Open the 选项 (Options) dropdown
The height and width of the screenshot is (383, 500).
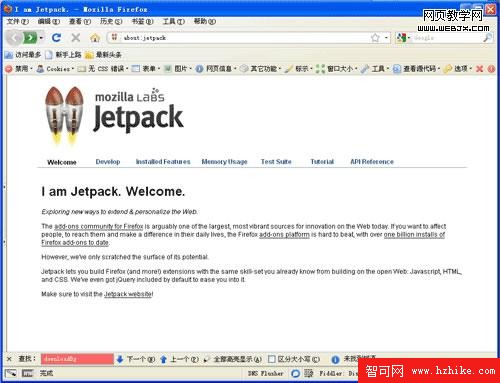(x=458, y=69)
